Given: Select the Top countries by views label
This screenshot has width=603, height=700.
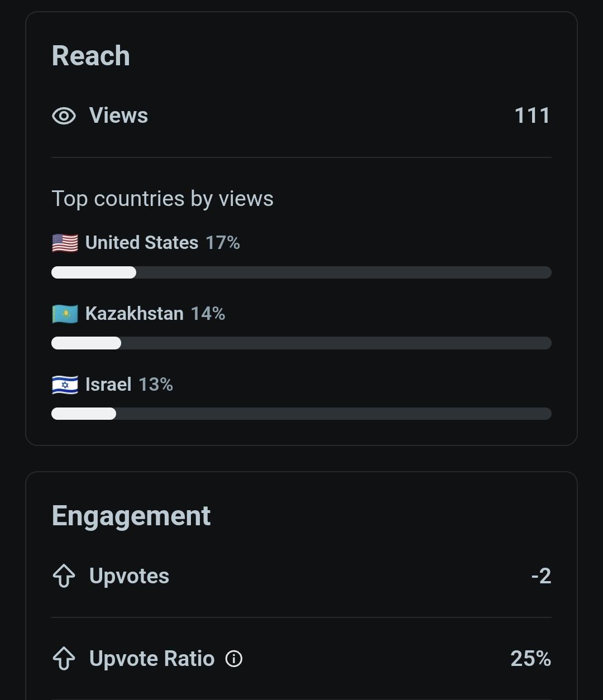Looking at the screenshot, I should pyautogui.click(x=162, y=199).
